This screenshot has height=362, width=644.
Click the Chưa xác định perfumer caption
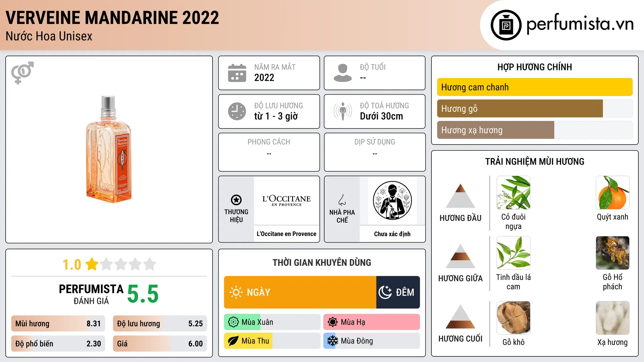click(x=392, y=234)
